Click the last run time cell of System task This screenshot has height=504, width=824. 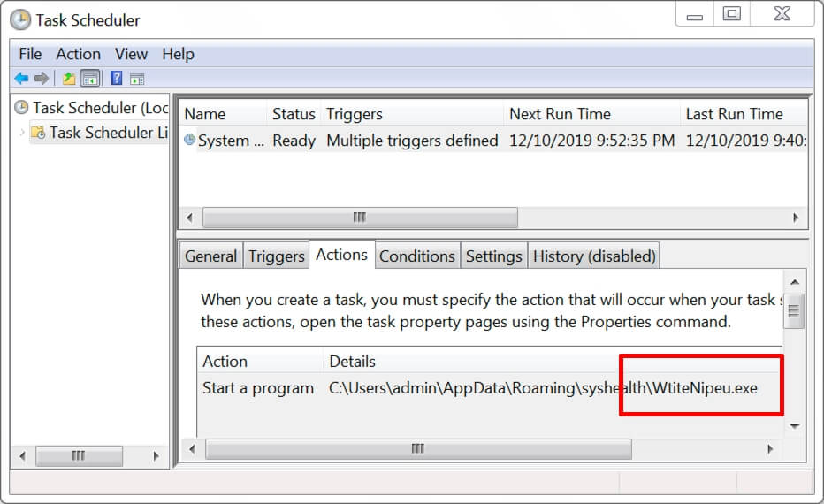tap(745, 141)
